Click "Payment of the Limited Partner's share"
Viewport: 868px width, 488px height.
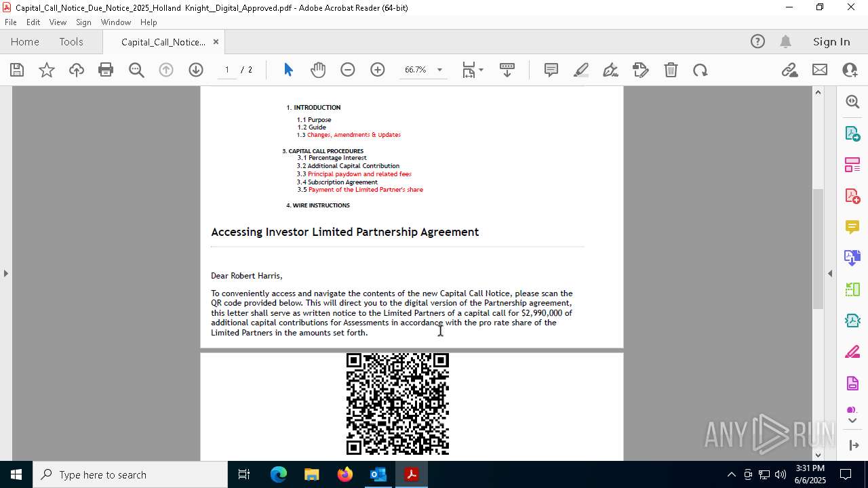coord(366,190)
